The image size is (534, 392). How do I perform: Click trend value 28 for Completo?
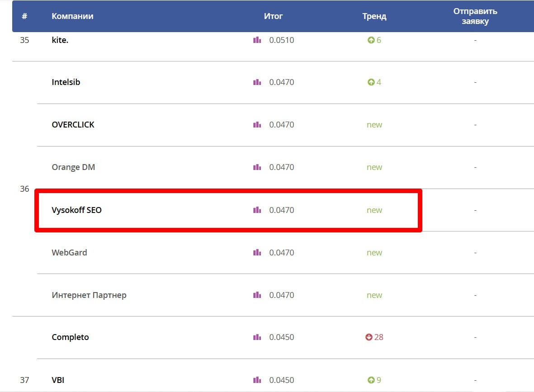tap(379, 337)
